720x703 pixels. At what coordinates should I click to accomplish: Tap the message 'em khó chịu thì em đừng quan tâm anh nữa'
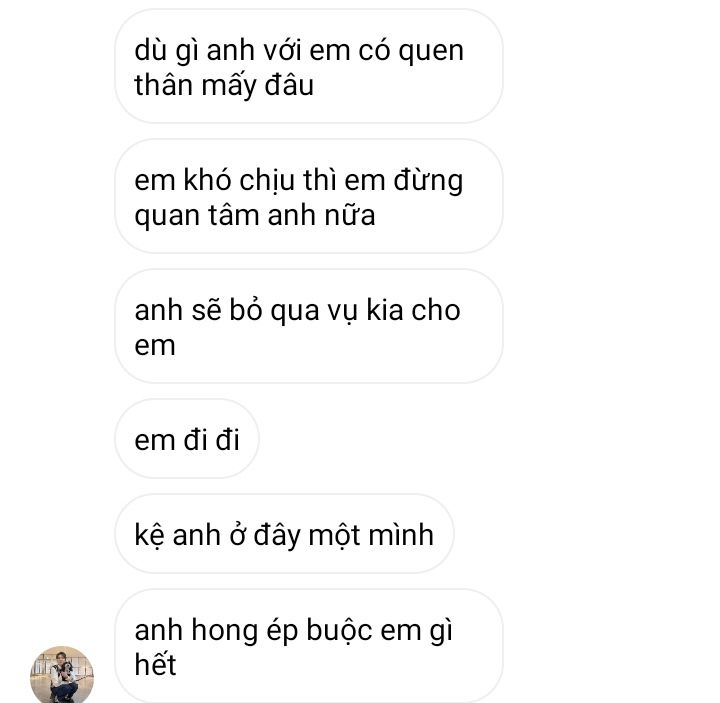(x=309, y=197)
